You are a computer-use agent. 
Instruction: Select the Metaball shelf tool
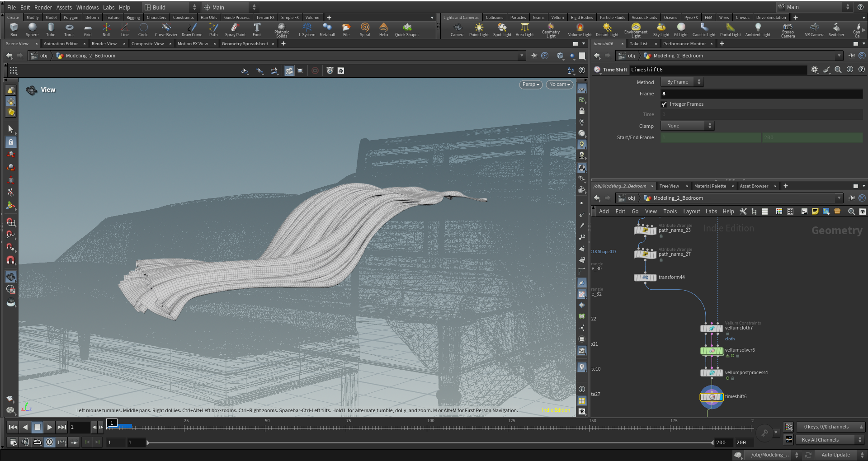327,30
